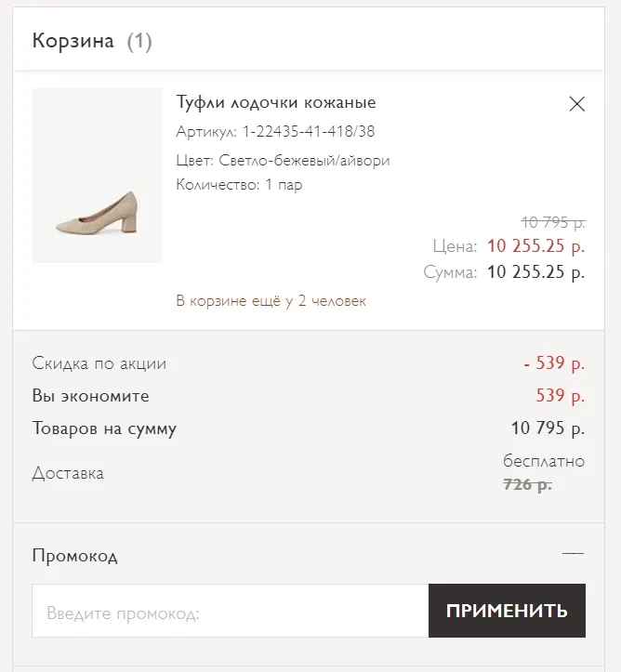Click the Доставка row label
This screenshot has height=672, width=621.
[68, 473]
